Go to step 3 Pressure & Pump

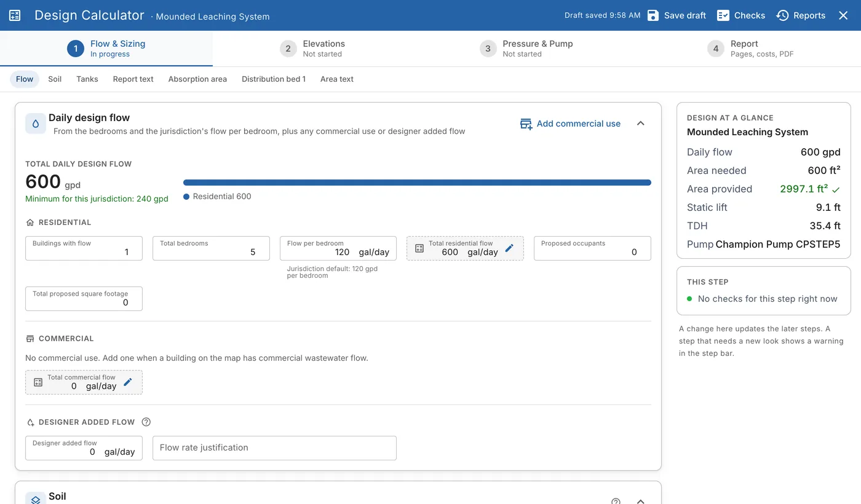pos(526,49)
